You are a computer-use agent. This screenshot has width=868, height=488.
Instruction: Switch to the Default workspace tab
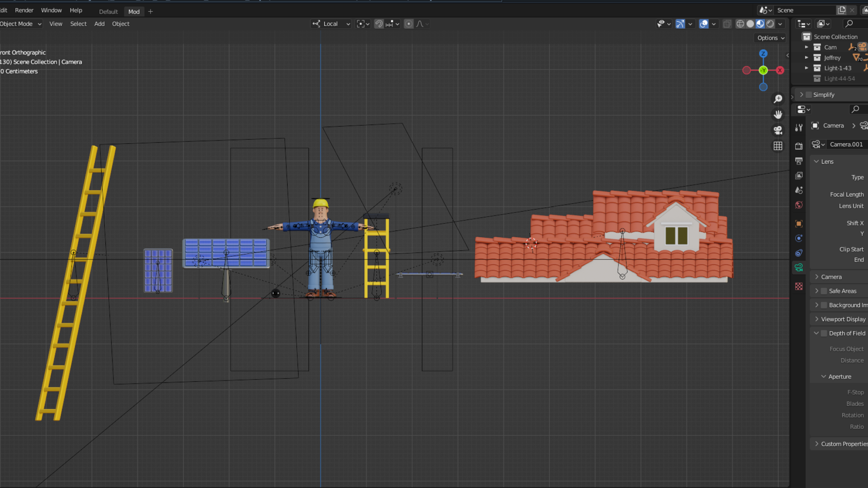(108, 12)
